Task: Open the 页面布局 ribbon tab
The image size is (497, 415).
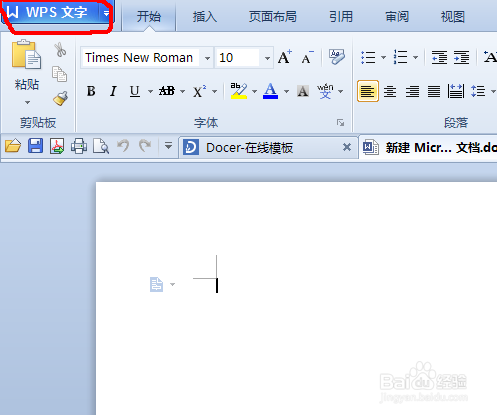Action: pyautogui.click(x=272, y=16)
